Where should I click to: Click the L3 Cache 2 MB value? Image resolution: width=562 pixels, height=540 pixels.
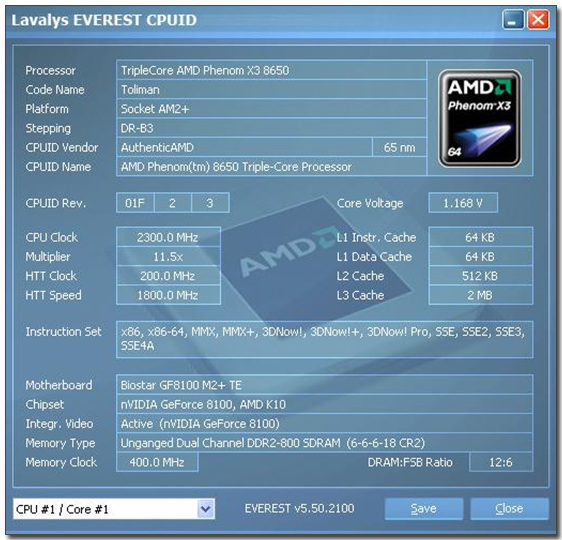tap(480, 295)
